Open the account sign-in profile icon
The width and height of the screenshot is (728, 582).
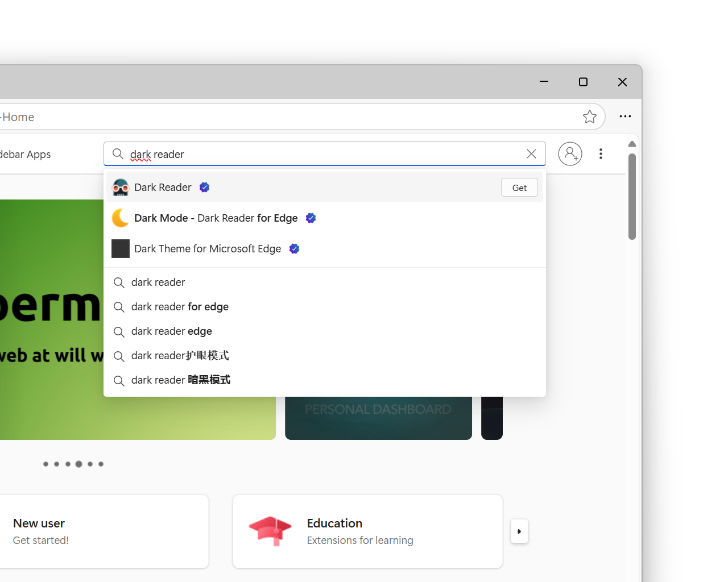click(x=570, y=153)
